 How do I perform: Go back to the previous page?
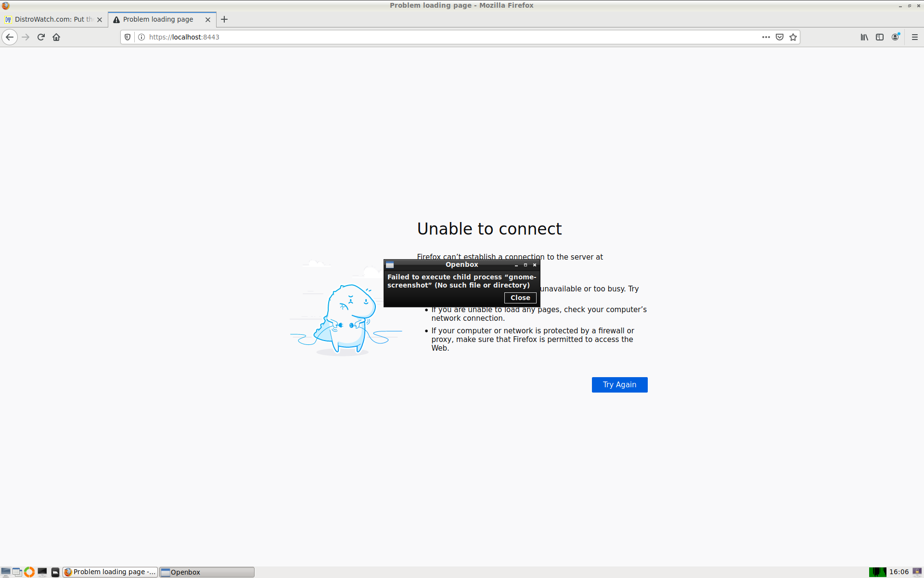tap(10, 37)
